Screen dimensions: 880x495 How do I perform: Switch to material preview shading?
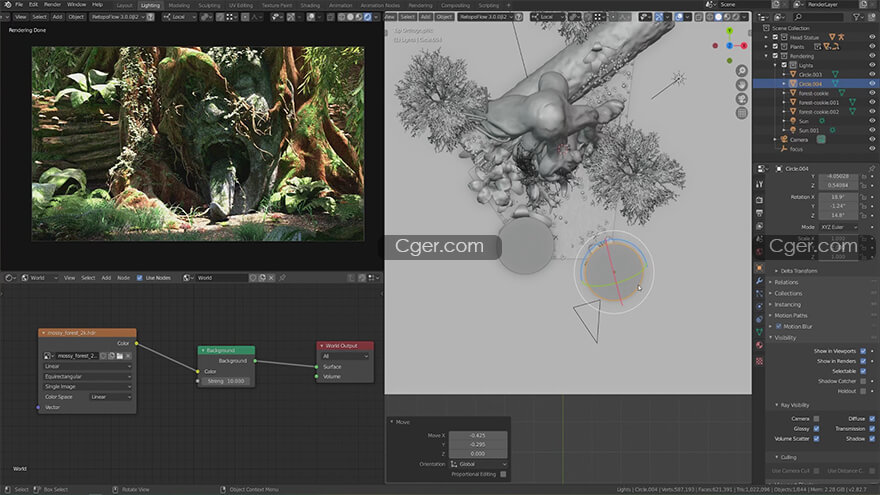(727, 17)
